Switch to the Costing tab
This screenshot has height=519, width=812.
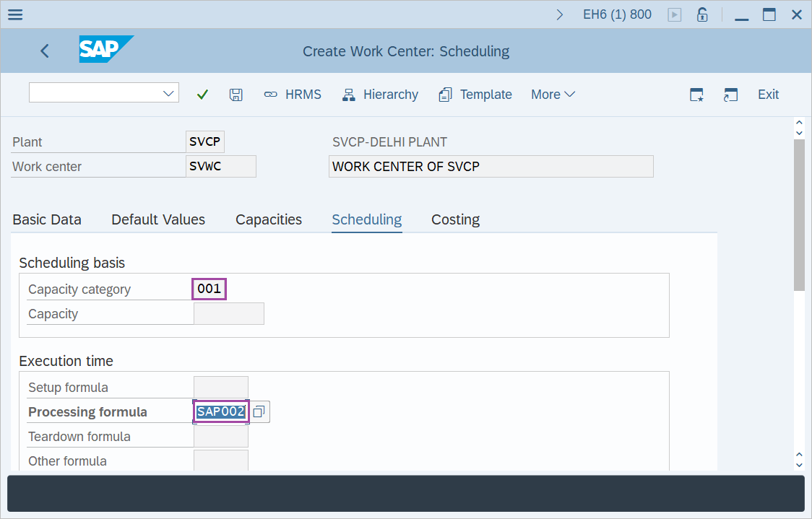click(455, 219)
